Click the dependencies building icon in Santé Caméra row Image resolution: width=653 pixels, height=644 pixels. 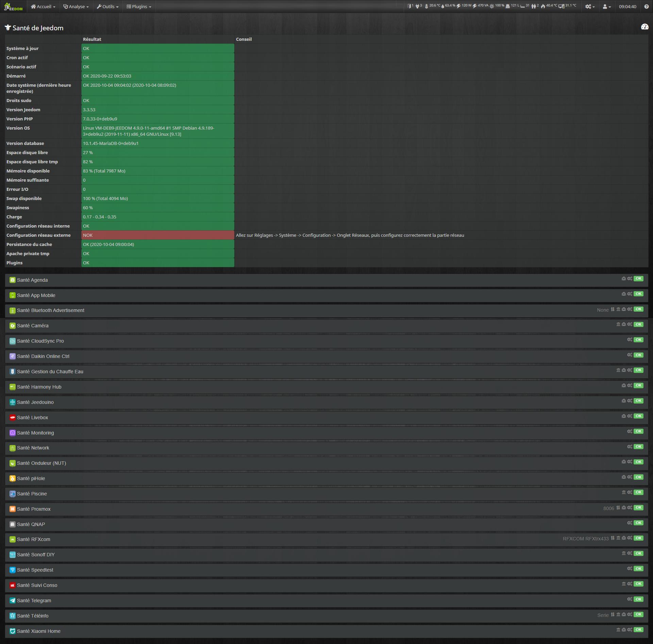(x=618, y=324)
